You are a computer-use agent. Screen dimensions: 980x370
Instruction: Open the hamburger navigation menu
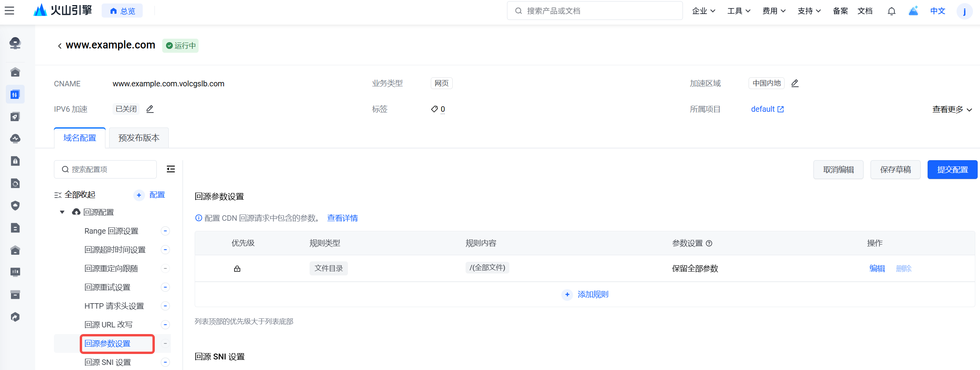click(x=9, y=11)
